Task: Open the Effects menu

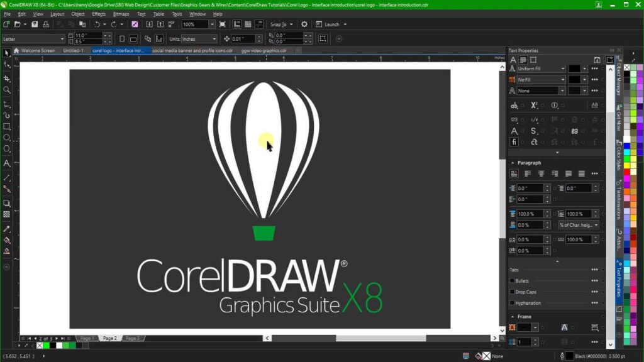Action: click(x=99, y=14)
